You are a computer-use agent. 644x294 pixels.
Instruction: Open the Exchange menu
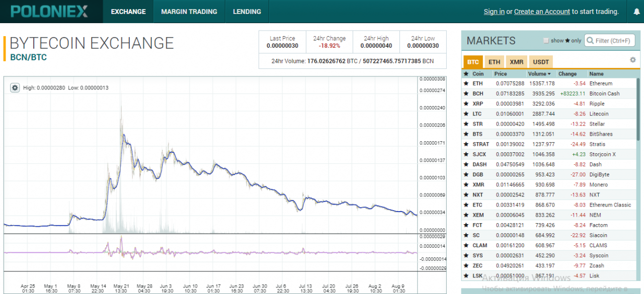[x=128, y=12]
